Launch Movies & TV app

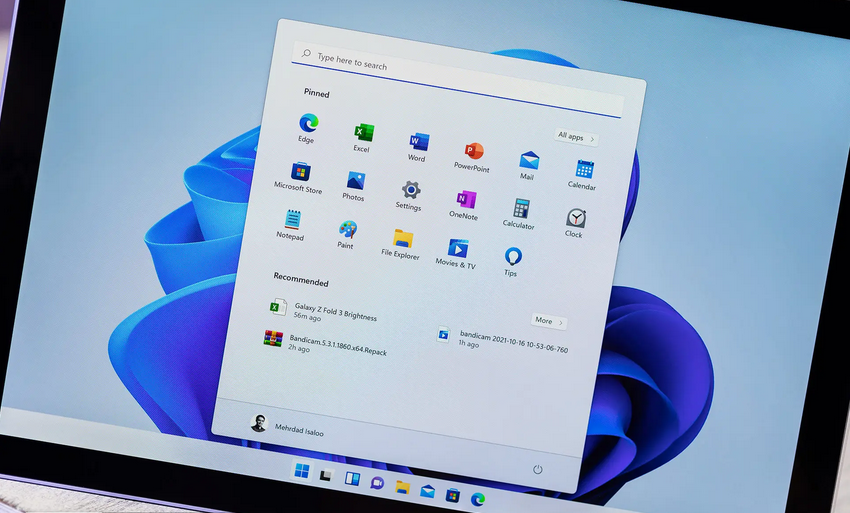(456, 253)
